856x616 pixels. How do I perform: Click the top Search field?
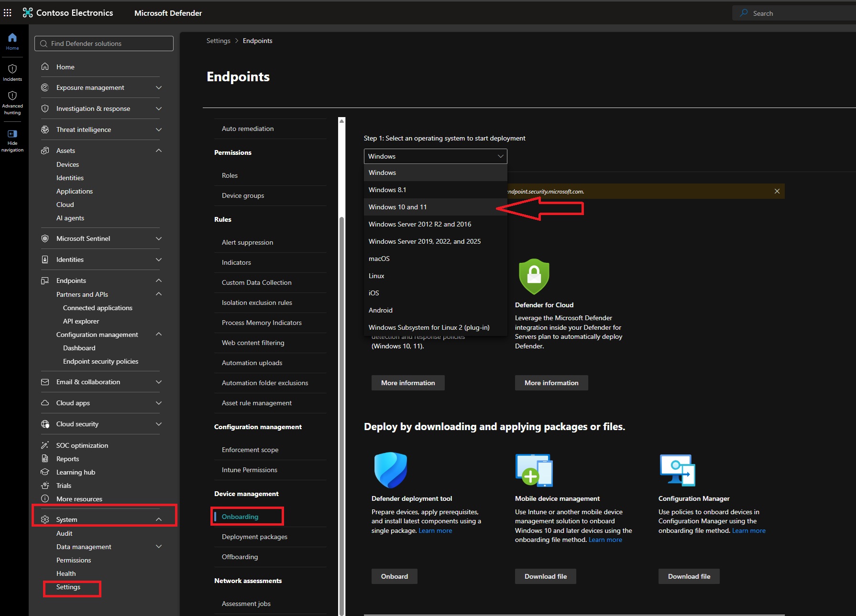(794, 13)
